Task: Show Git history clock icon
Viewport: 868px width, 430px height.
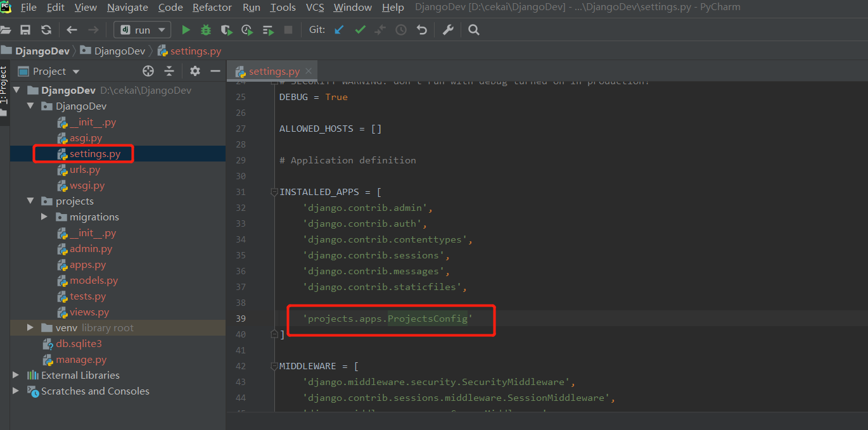Action: click(401, 30)
